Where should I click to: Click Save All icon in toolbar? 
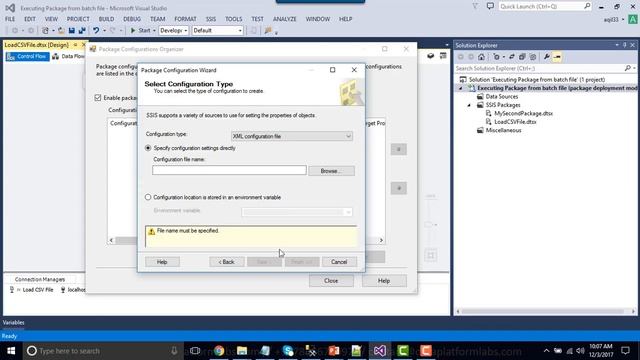(82, 31)
